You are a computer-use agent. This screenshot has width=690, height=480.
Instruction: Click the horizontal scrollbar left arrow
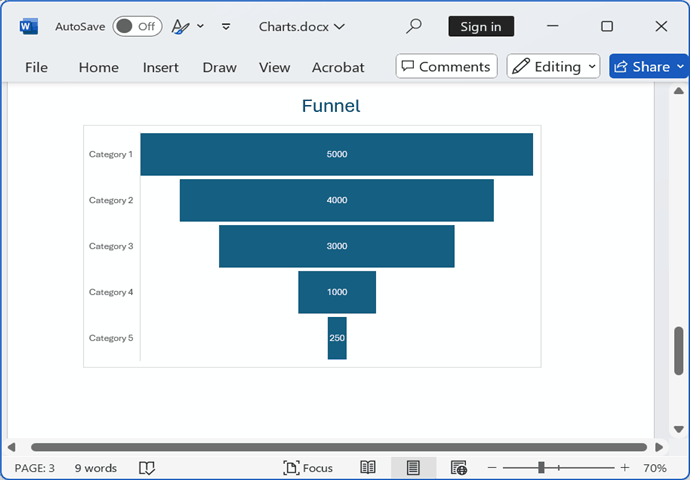[11, 447]
